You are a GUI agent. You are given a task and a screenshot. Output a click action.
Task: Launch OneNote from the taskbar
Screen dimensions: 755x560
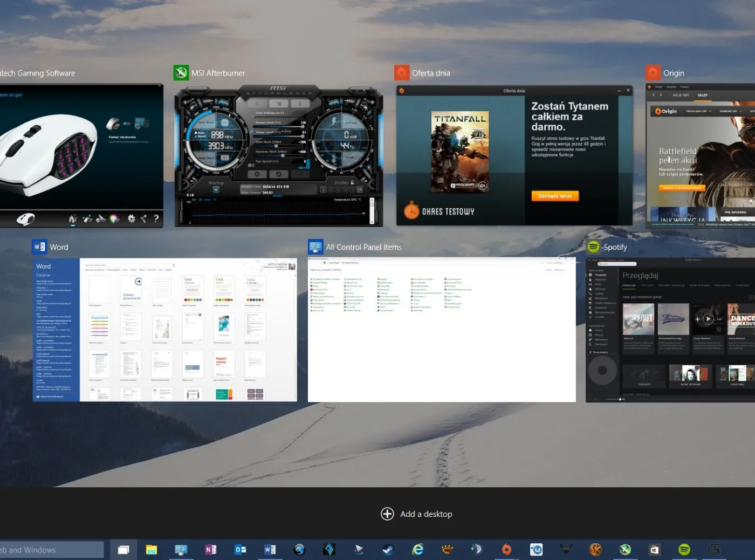(x=211, y=550)
